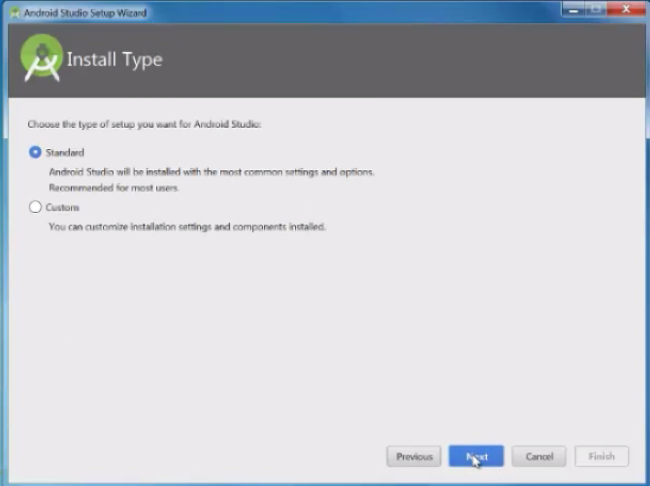Maximize the Setup Wizard window

point(596,10)
